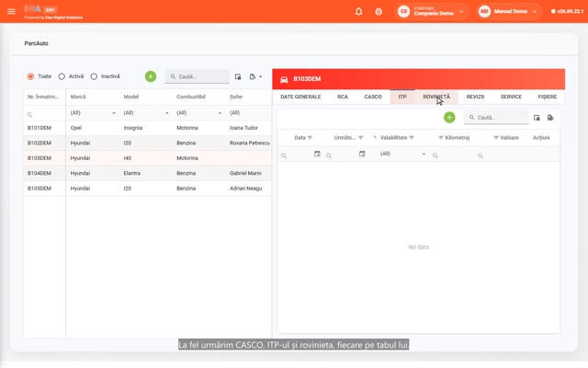The image size is (588, 368).
Task: Click the Următo... column filter funnel
Action: 361,138
